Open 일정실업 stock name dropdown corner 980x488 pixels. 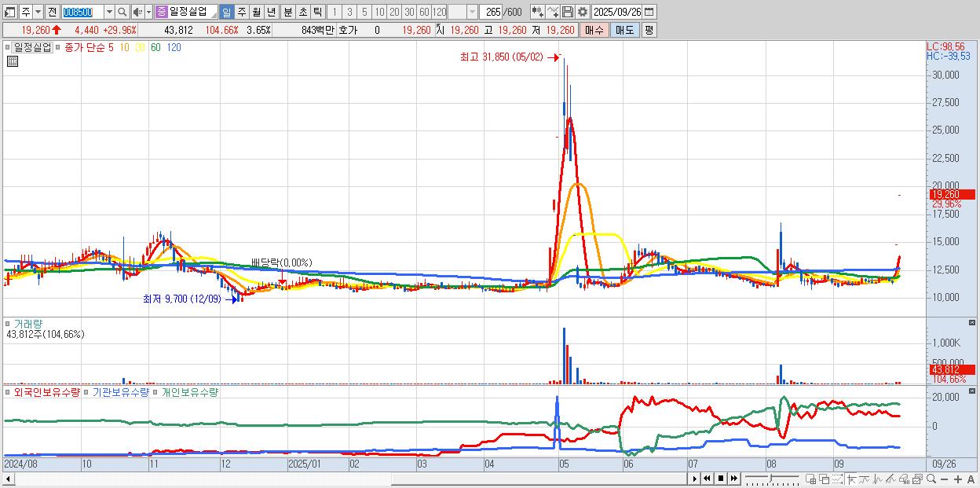click(214, 15)
